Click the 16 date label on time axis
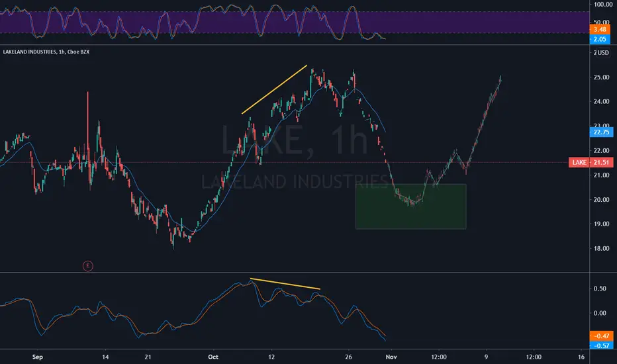This screenshot has height=364, width=617. [x=581, y=357]
